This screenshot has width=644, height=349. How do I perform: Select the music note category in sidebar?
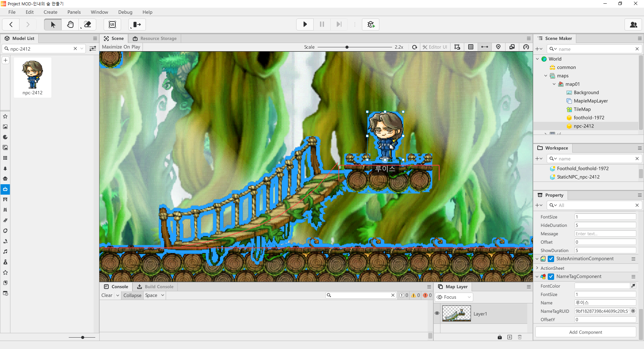[x=5, y=251]
